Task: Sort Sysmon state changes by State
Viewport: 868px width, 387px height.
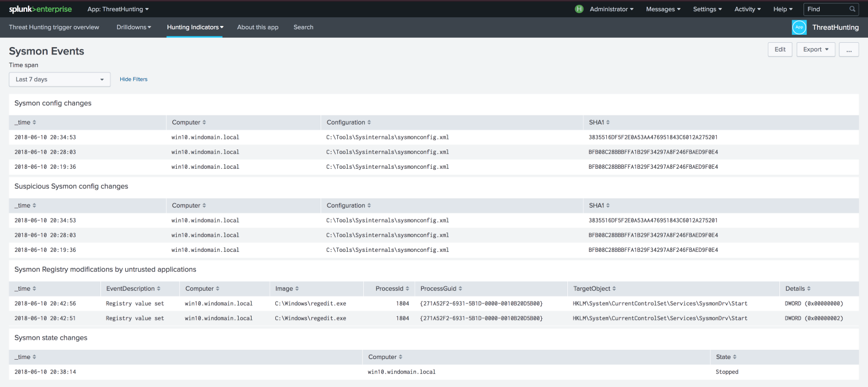Action: coord(726,357)
